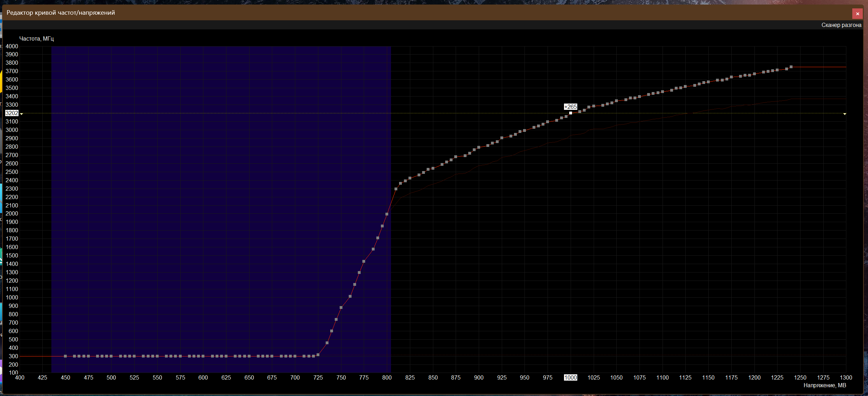The height and width of the screenshot is (396, 868).
Task: Click the highlighted 3202 frequency value on the Y axis
Action: pos(12,113)
